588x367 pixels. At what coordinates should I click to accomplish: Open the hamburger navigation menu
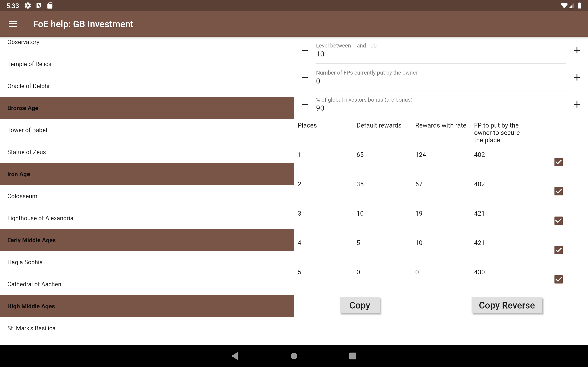pos(13,24)
